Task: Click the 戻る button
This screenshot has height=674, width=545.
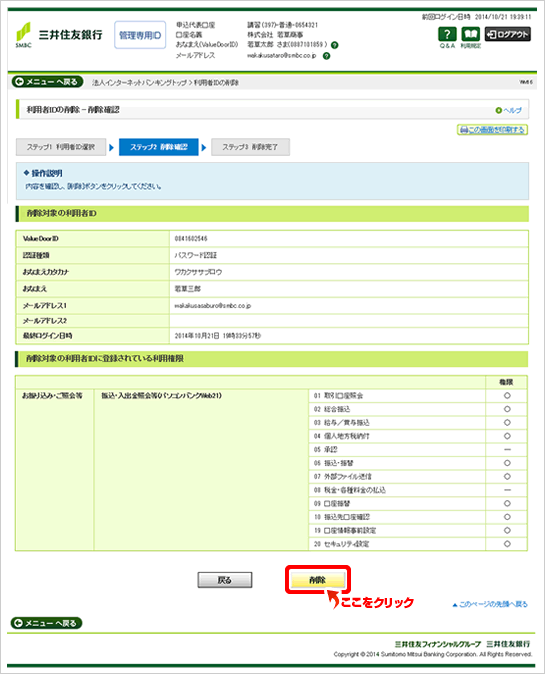Action: click(225, 580)
